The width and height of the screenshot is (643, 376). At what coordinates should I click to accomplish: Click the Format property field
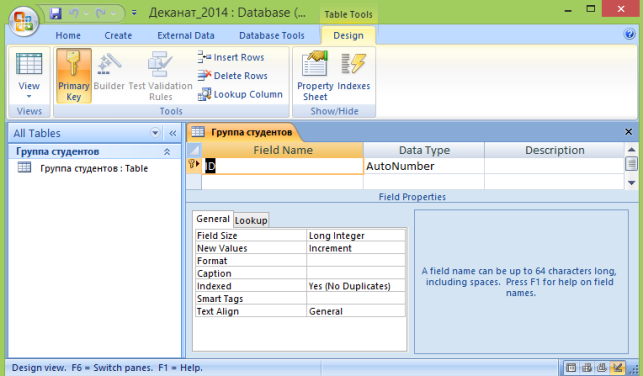pyautogui.click(x=356, y=261)
